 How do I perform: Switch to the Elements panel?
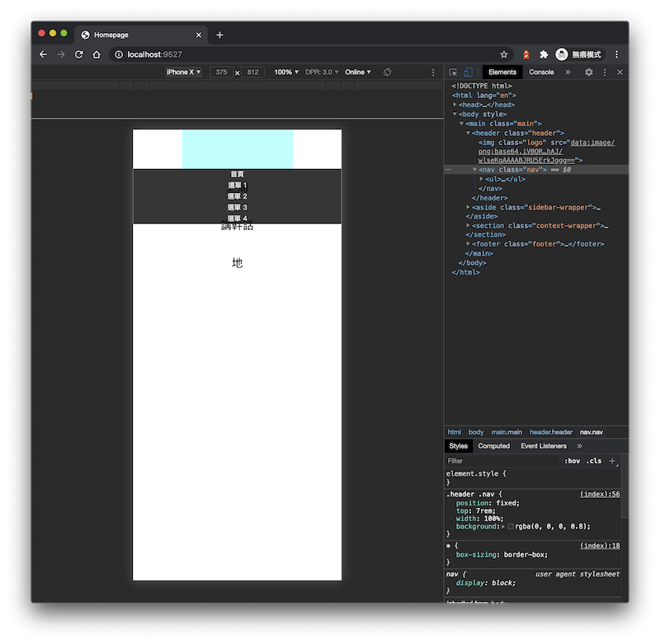pyautogui.click(x=502, y=73)
